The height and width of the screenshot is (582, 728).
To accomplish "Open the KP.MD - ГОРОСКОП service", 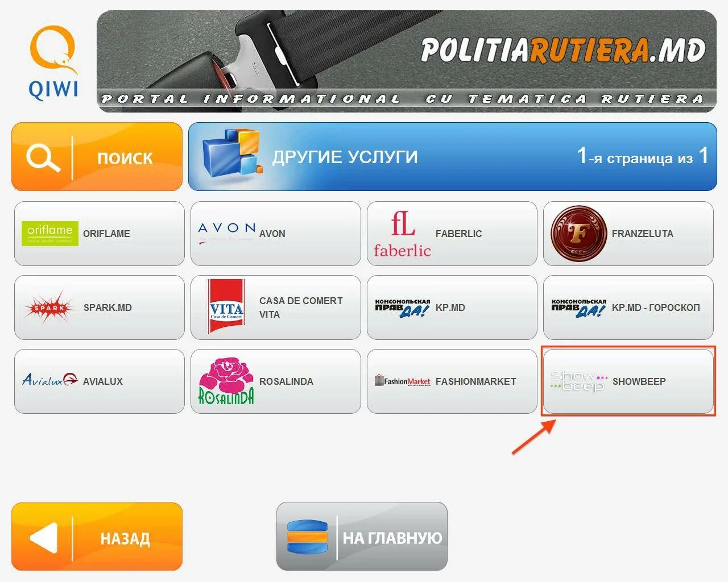I will click(628, 307).
